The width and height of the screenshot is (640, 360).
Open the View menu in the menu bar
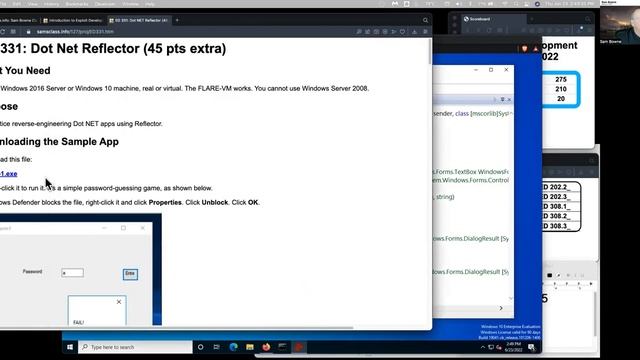tap(32, 4)
